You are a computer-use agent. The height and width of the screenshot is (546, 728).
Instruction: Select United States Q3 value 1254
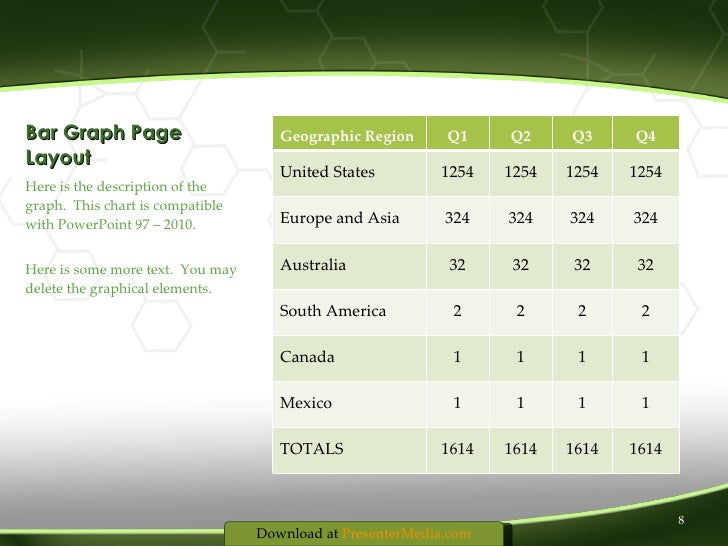point(582,173)
